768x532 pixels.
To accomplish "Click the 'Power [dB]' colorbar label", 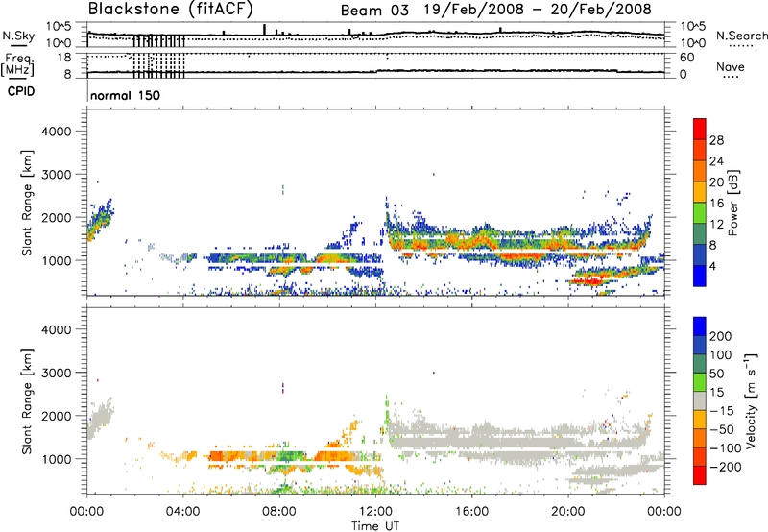I will point(732,203).
